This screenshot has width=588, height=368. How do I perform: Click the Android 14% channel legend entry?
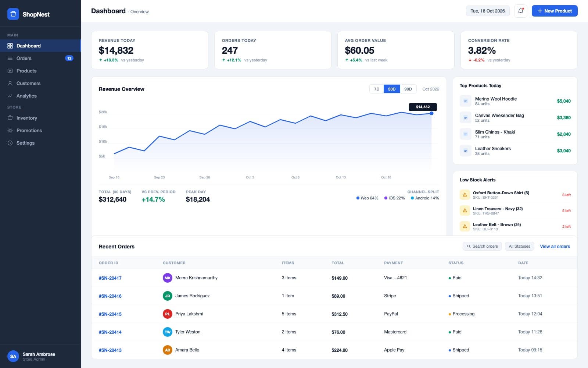[425, 198]
